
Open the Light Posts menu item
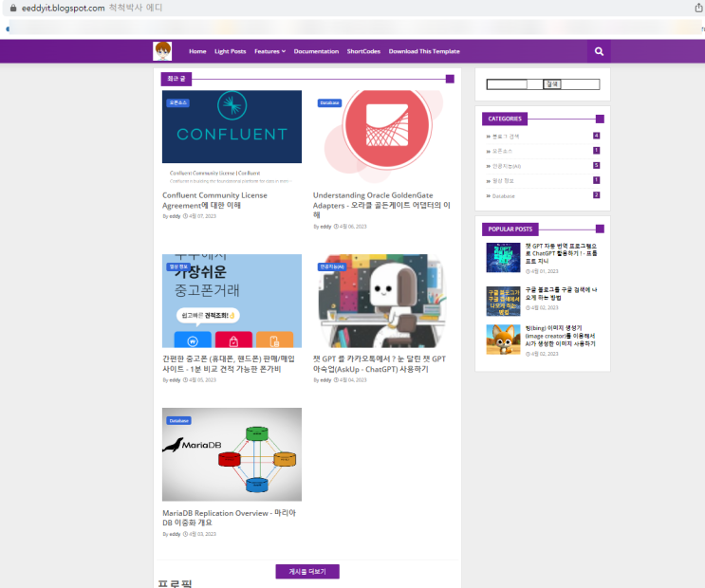click(231, 52)
